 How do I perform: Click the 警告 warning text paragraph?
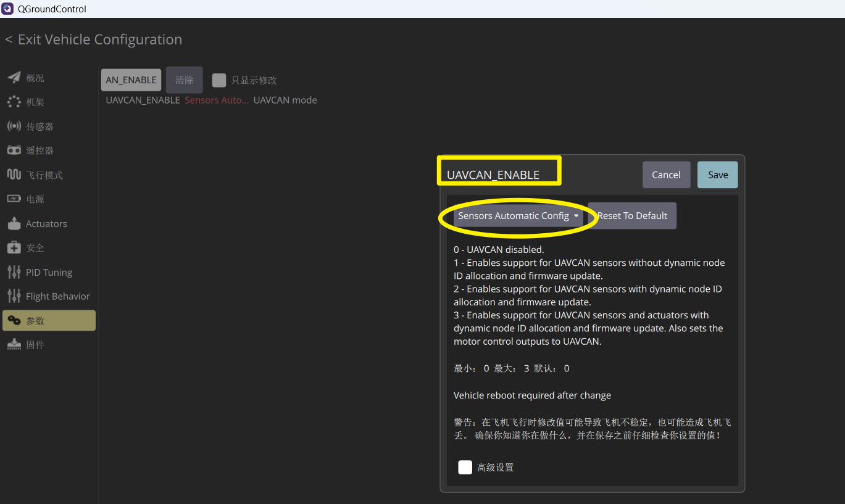pos(593,429)
